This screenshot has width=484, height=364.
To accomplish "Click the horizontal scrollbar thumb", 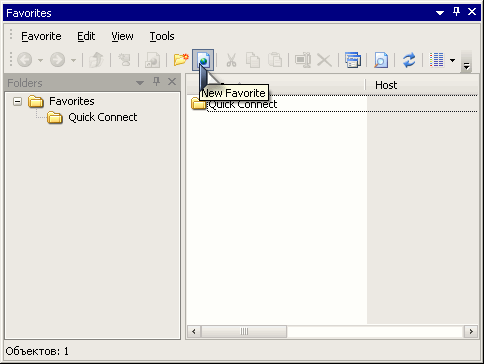I will pyautogui.click(x=244, y=332).
